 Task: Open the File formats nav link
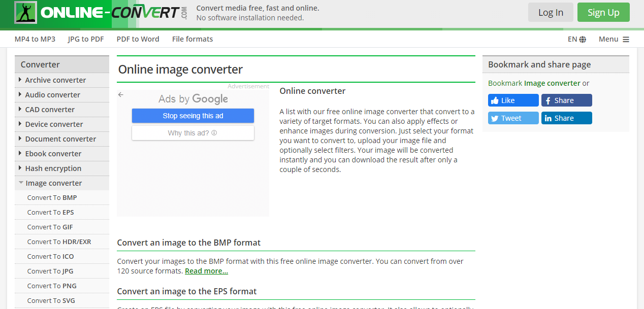(x=192, y=39)
